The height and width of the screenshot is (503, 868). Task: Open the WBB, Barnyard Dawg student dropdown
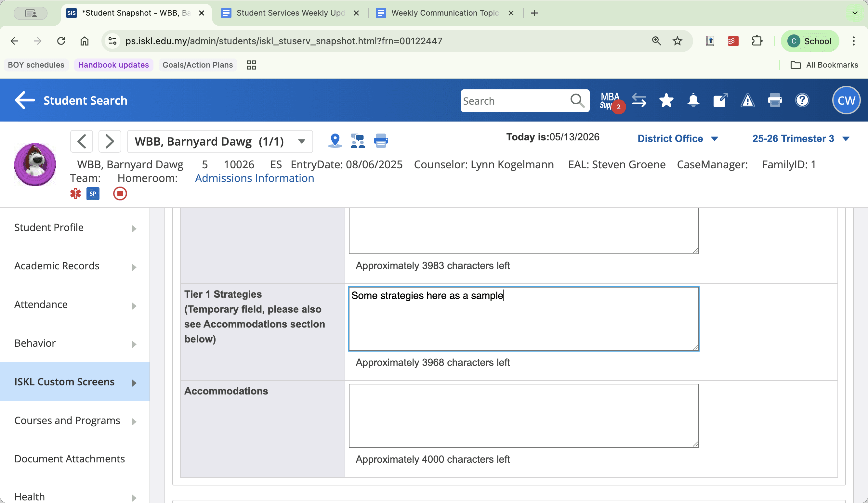coord(220,141)
